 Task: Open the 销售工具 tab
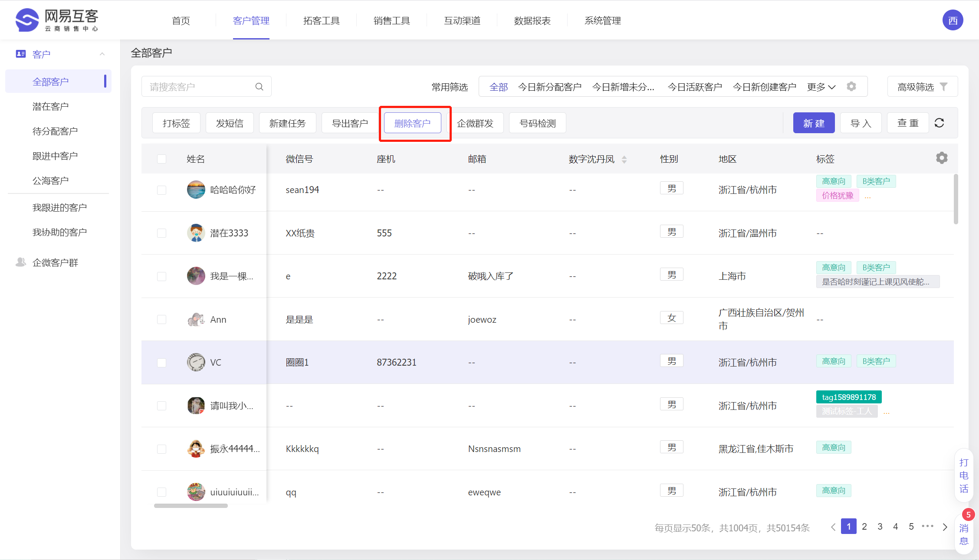point(391,20)
